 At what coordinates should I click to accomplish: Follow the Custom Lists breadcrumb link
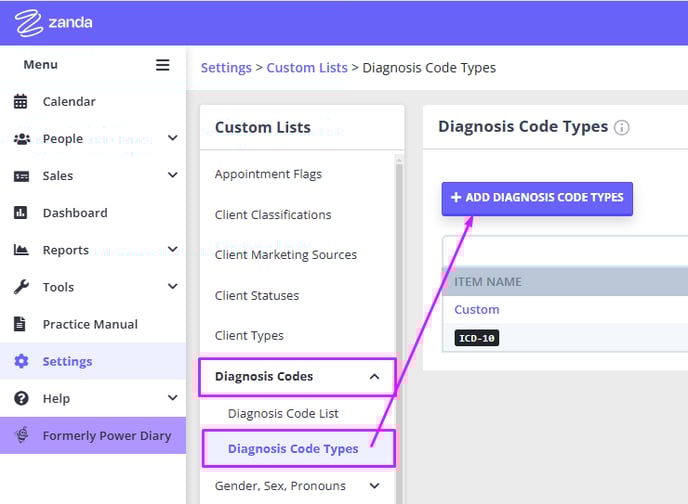pyautogui.click(x=307, y=68)
